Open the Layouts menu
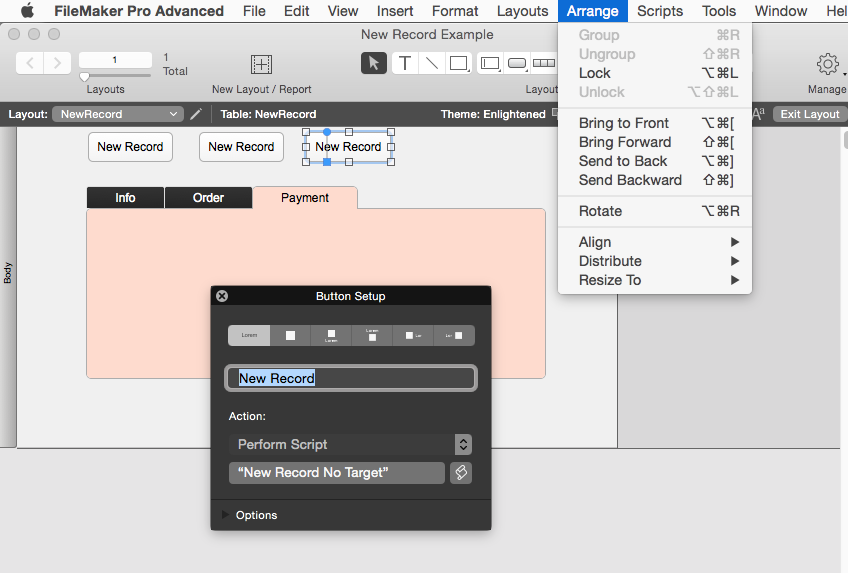848x573 pixels. [522, 11]
